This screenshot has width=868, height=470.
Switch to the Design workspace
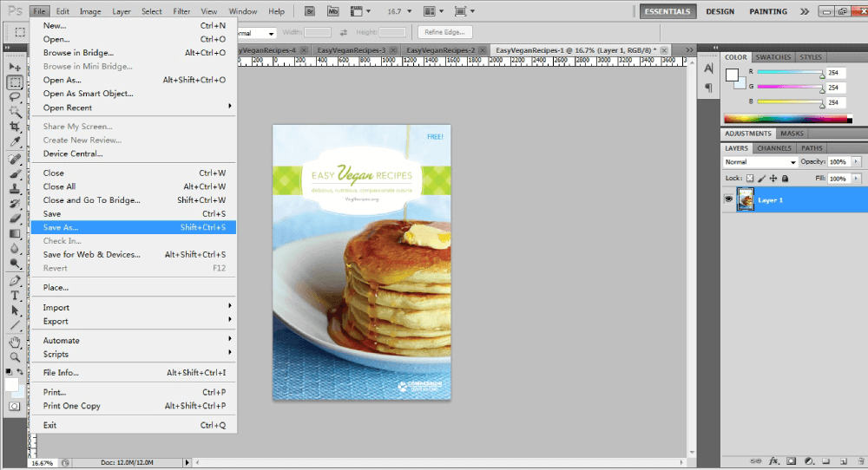[720, 11]
